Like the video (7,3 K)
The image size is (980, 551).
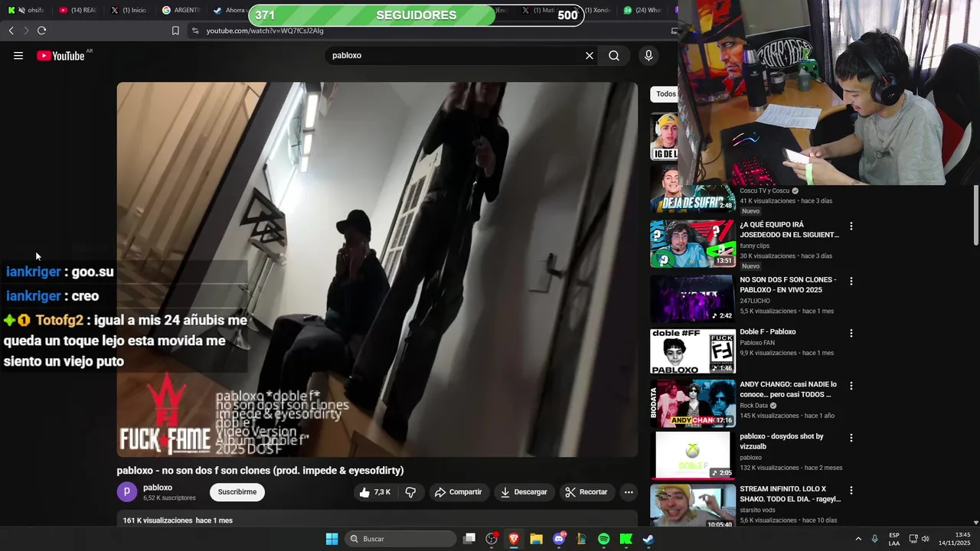coord(375,492)
